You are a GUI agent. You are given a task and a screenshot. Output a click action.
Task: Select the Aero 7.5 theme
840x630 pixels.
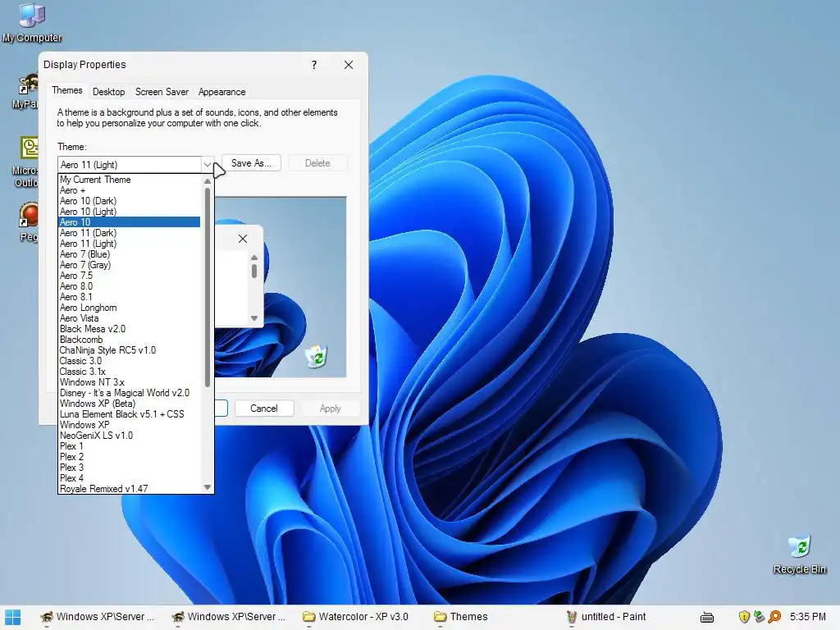129,276
